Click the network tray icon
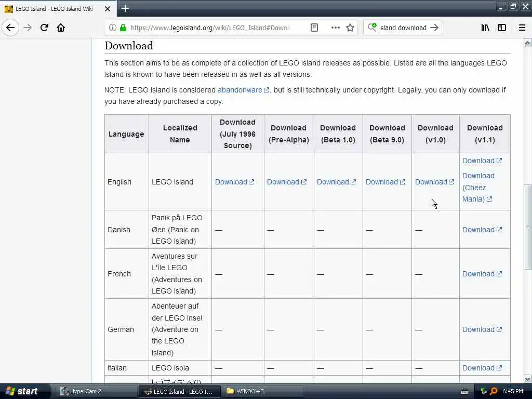Viewport: 532px width, 399px height. pos(484,391)
